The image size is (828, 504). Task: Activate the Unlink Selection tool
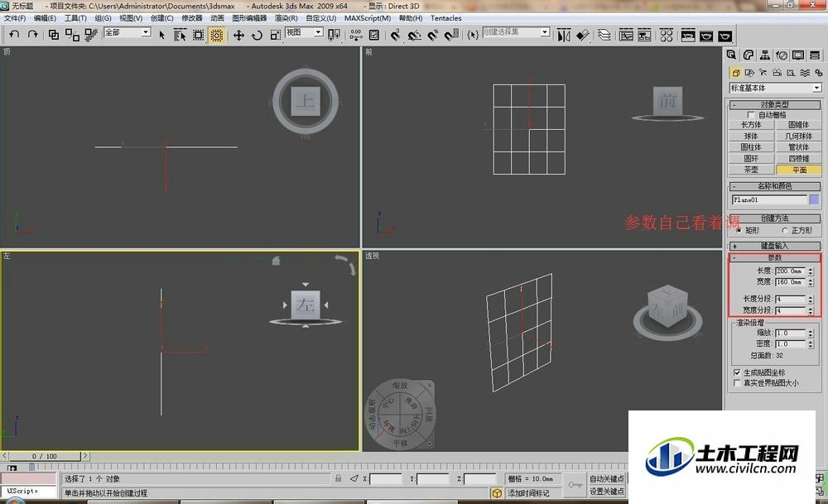tap(72, 35)
